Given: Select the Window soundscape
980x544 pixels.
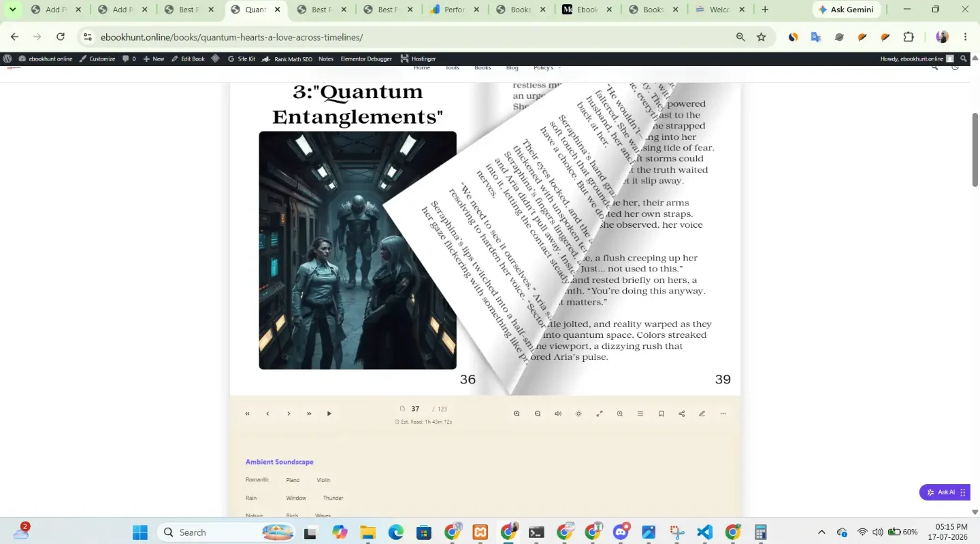Looking at the screenshot, I should coord(296,498).
